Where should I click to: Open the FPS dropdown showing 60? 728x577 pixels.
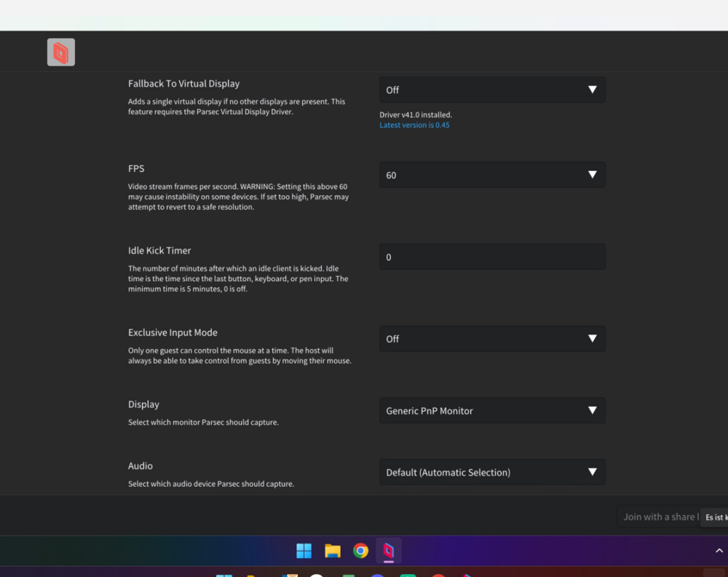pyautogui.click(x=492, y=175)
